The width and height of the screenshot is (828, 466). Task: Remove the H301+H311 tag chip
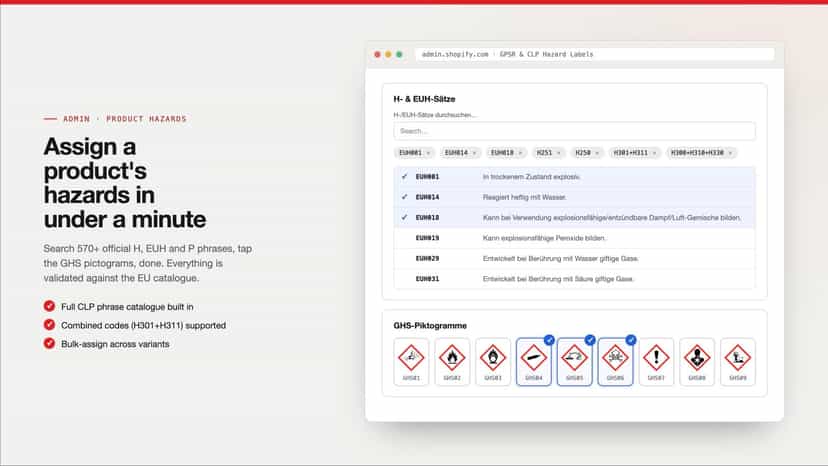(x=654, y=153)
